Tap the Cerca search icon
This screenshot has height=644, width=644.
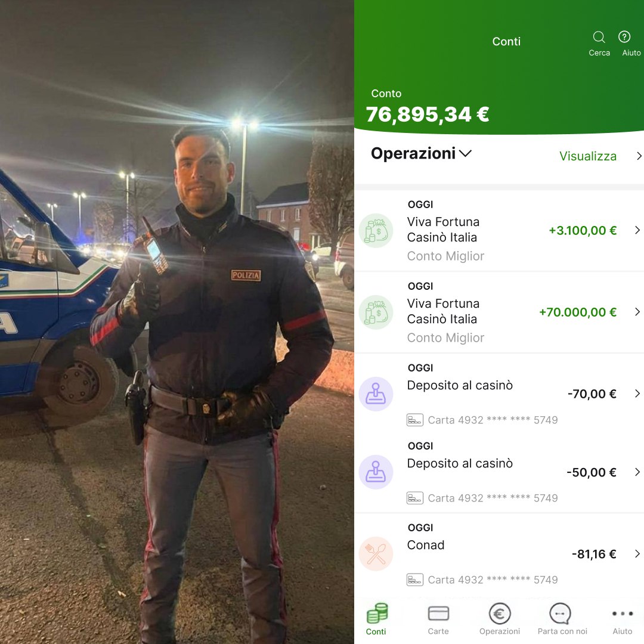click(x=599, y=38)
